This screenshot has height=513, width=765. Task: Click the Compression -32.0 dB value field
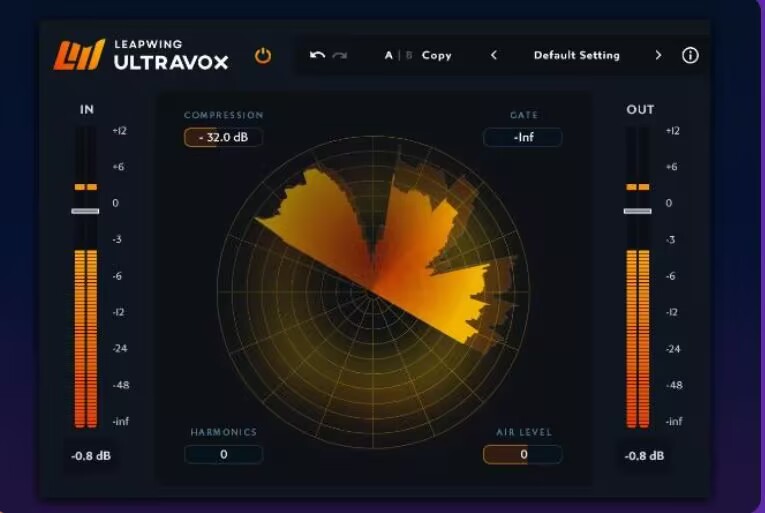click(x=223, y=137)
